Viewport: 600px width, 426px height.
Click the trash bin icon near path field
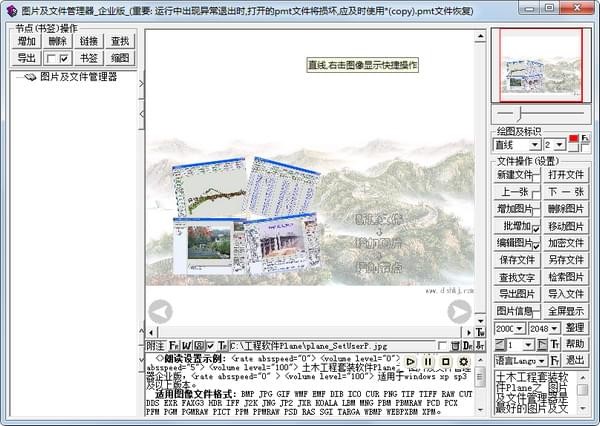tap(455, 346)
